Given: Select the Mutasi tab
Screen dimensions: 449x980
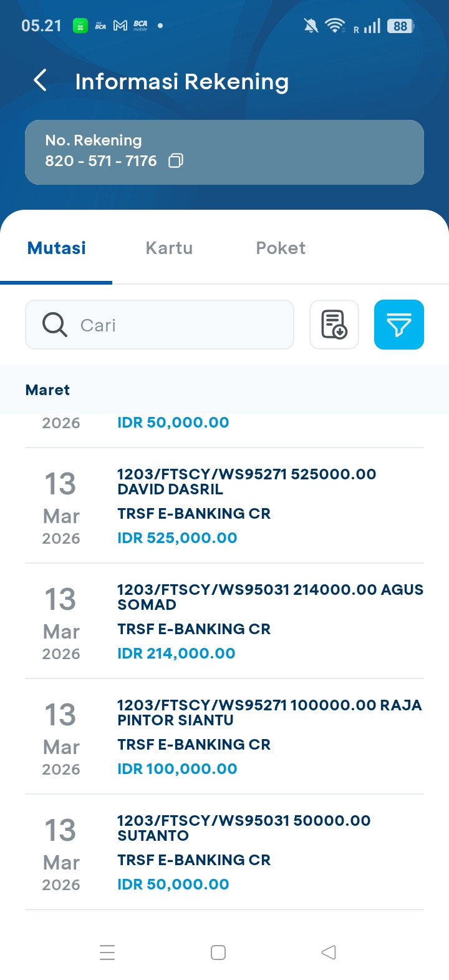Looking at the screenshot, I should (x=57, y=248).
